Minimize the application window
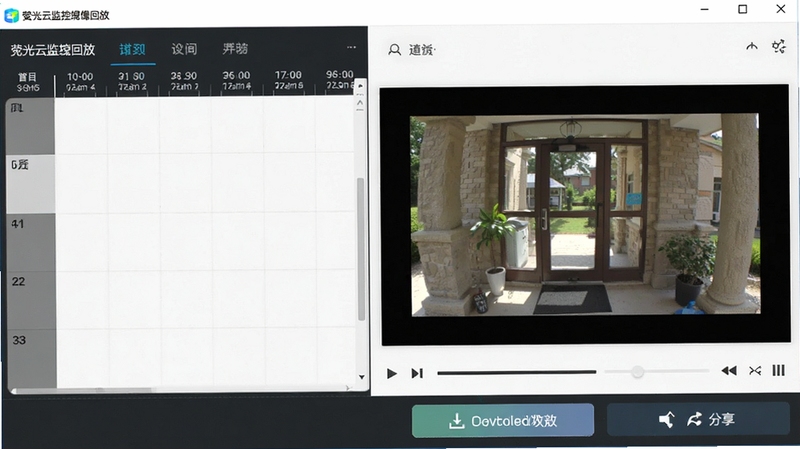The width and height of the screenshot is (800, 449). coord(704,9)
